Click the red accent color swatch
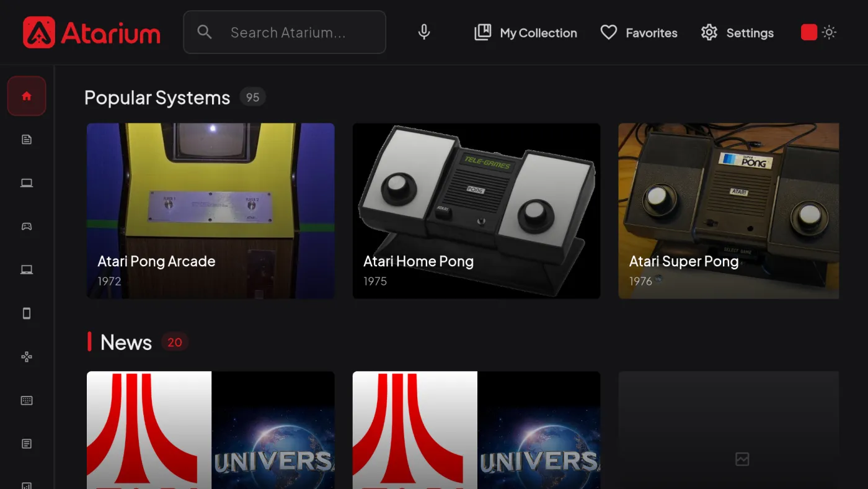Viewport: 868px width, 489px height. pyautogui.click(x=809, y=32)
